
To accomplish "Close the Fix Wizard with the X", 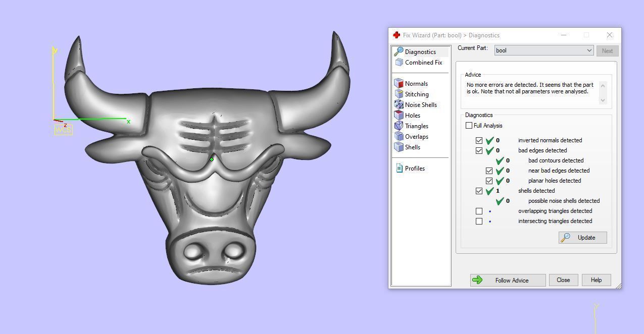I will [610, 35].
